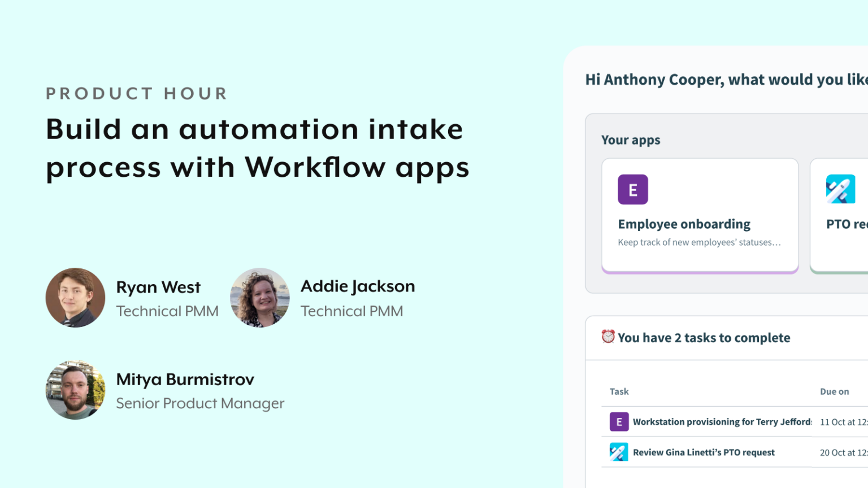This screenshot has width=868, height=488.
Task: Click Ryan West's profile photo
Action: (x=75, y=298)
